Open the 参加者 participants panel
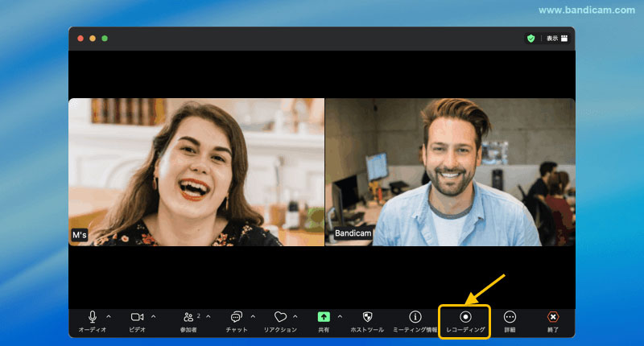This screenshot has width=644, height=346. click(x=188, y=318)
